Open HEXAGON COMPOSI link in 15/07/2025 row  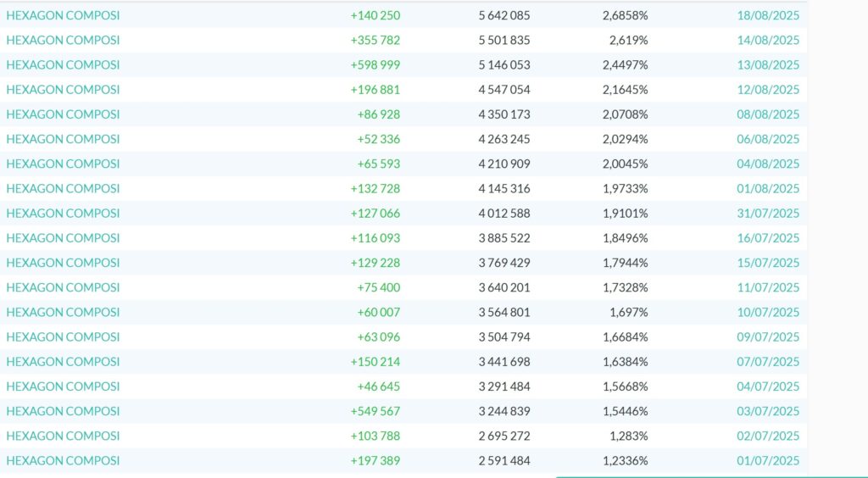pyautogui.click(x=63, y=263)
